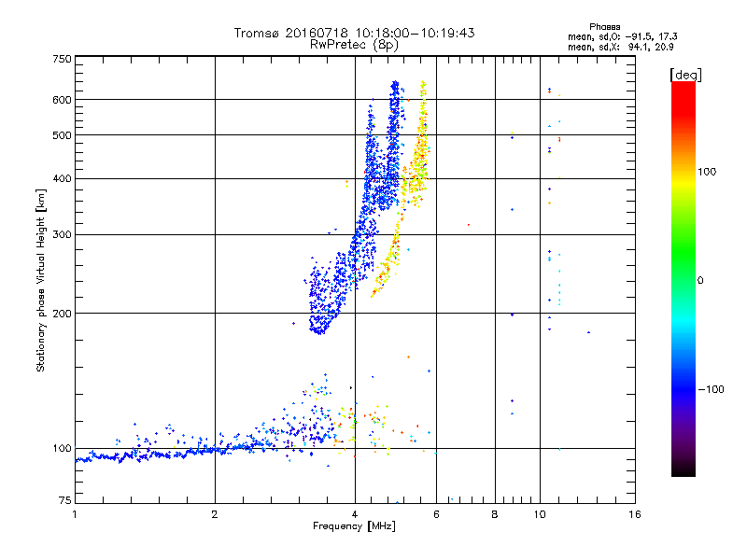Click the y-axis tick label '100'

[x=62, y=448]
